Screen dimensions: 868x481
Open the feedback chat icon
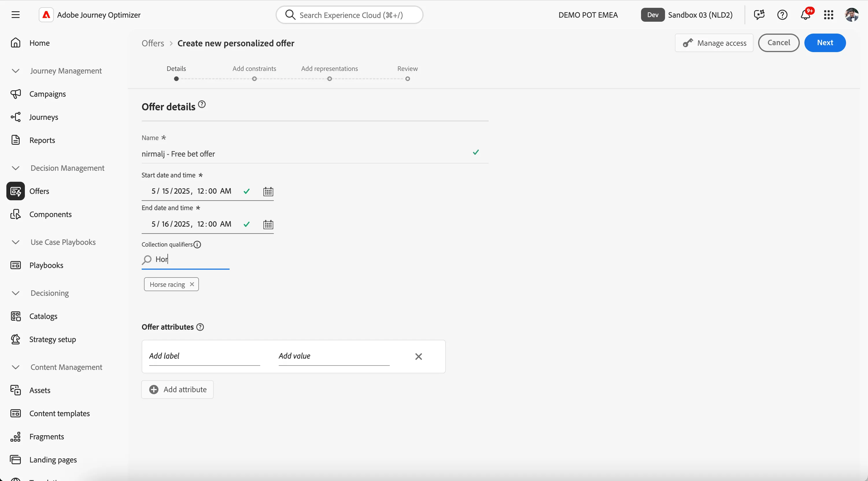coord(759,15)
